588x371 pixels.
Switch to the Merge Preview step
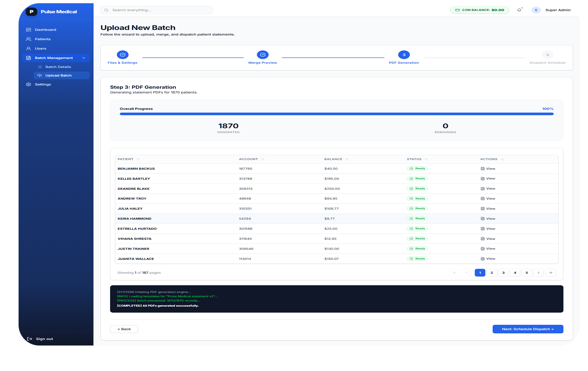(263, 55)
